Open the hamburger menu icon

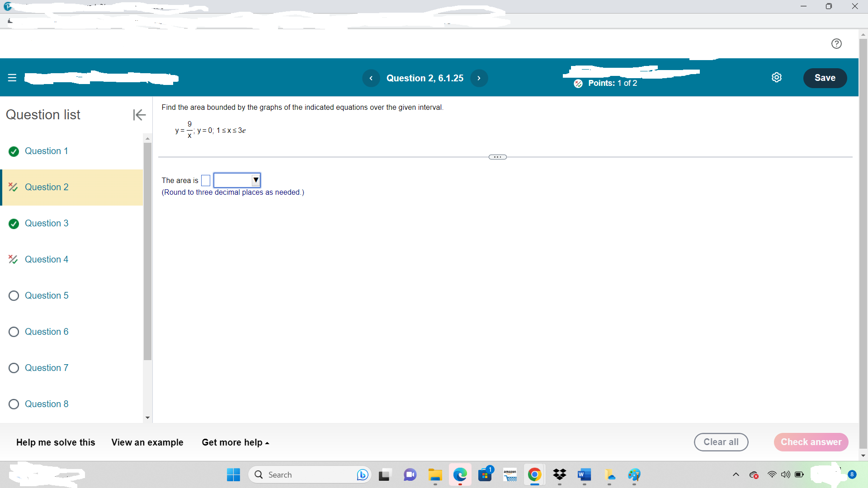click(x=12, y=78)
